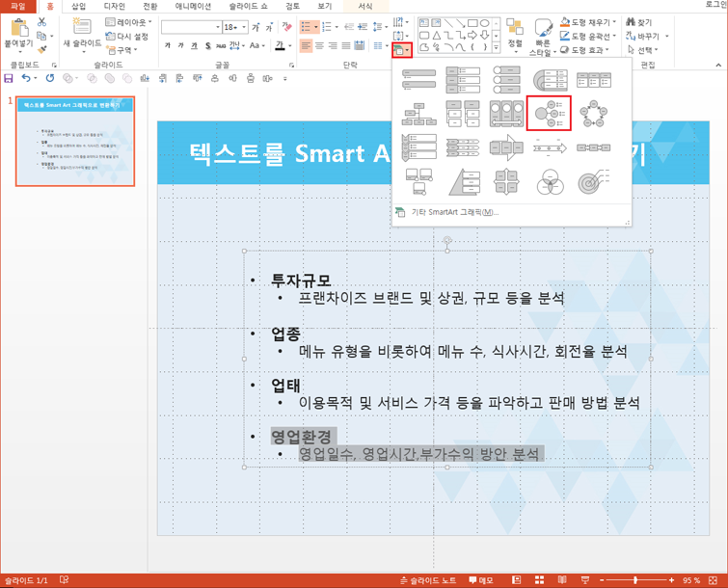The height and width of the screenshot is (588, 728).
Task: Open the Font Color dropdown arrow
Action: 289,45
